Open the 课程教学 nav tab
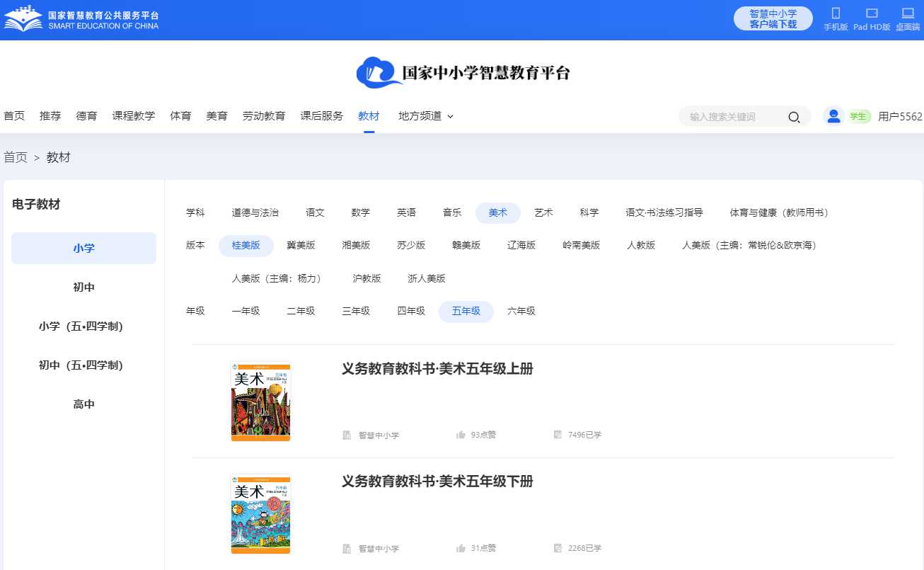 click(134, 116)
